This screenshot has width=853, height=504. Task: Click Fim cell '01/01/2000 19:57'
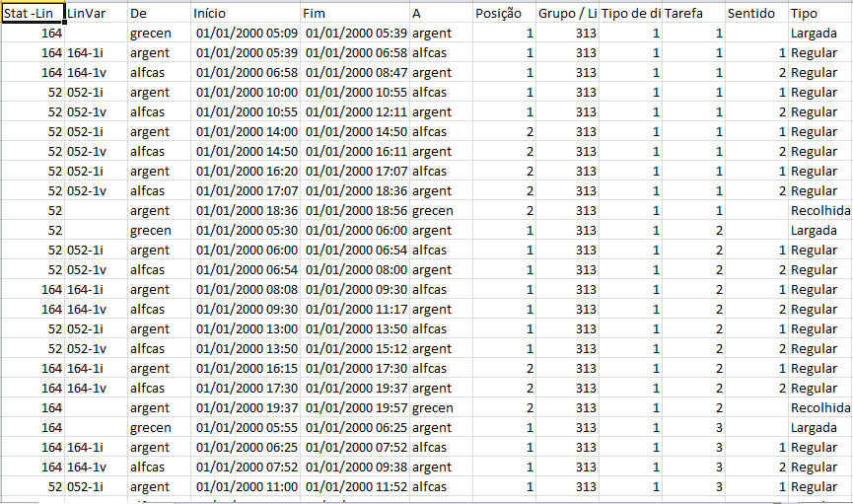[355, 407]
